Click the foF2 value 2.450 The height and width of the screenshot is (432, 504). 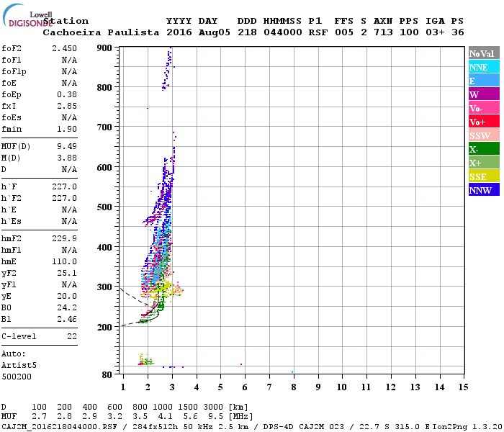(x=64, y=48)
